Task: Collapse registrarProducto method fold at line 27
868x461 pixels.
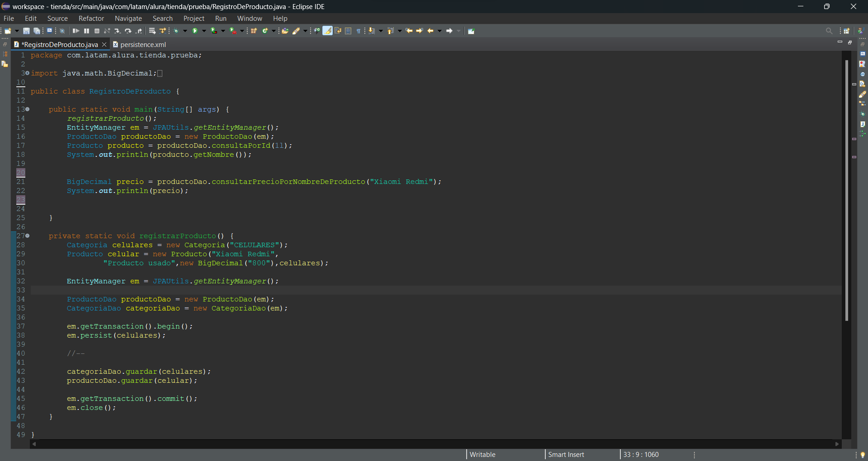Action: [x=28, y=236]
